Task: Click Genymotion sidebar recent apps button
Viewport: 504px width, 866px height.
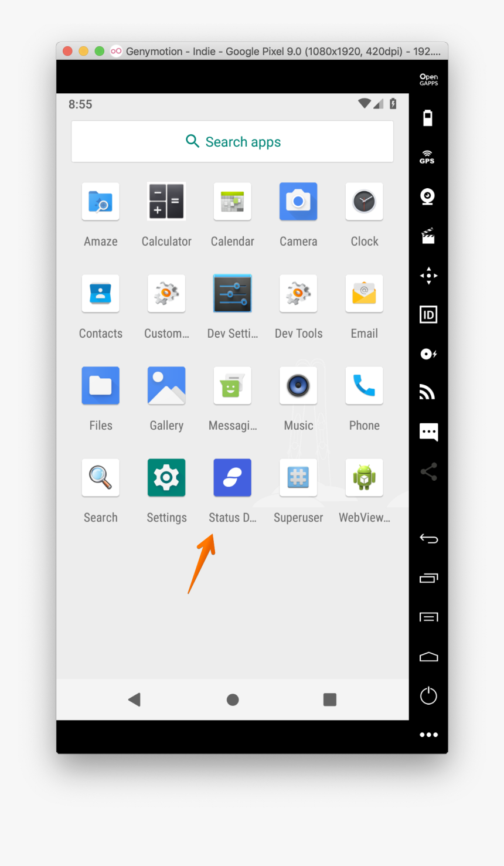Action: 428,578
